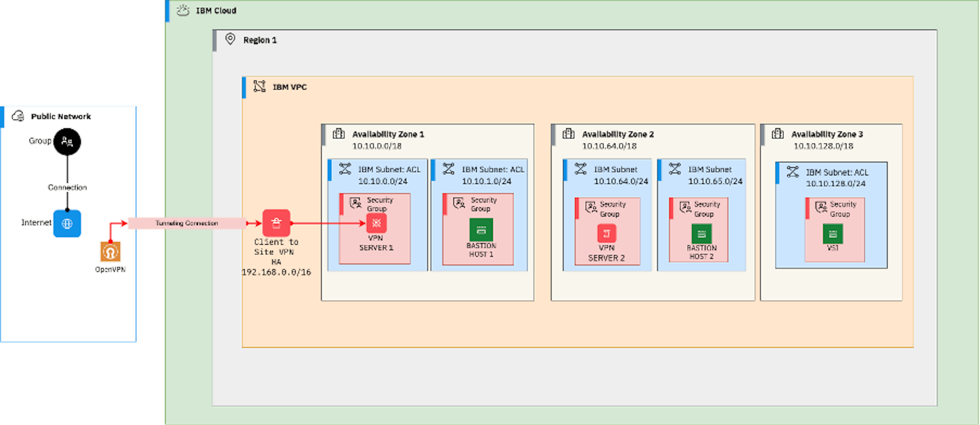The image size is (980, 425).
Task: Select the orange OpenVPN icon
Action: coord(110,251)
